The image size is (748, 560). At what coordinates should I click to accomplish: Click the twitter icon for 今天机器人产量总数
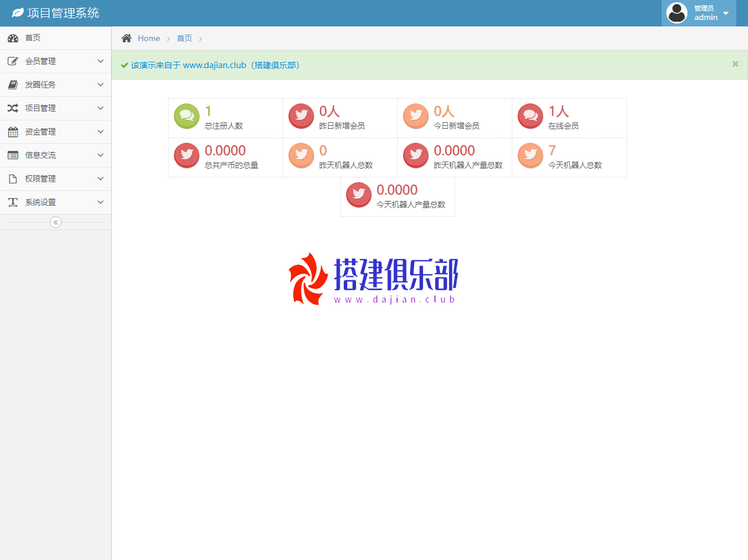click(x=359, y=195)
